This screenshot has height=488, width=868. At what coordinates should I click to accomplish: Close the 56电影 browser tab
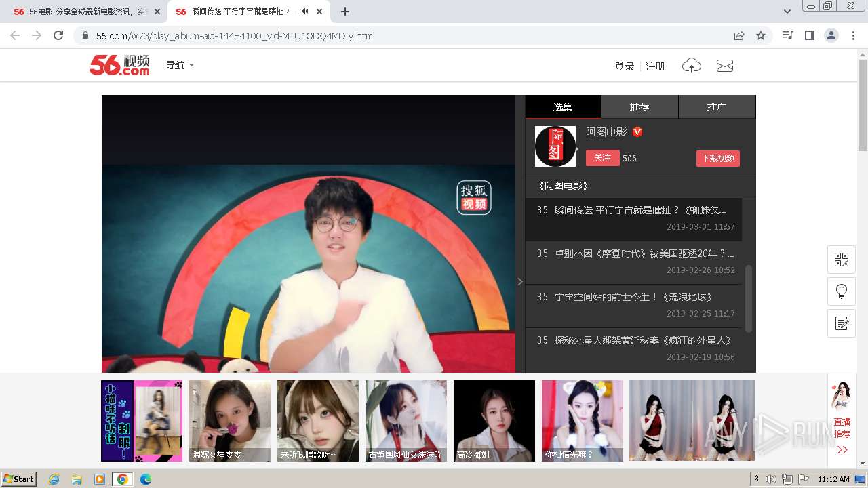click(157, 12)
